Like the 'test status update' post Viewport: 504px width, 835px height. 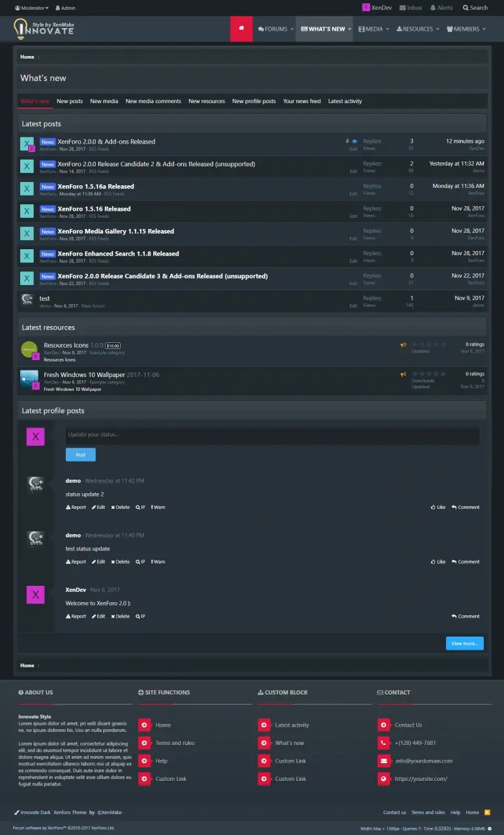[x=438, y=562]
